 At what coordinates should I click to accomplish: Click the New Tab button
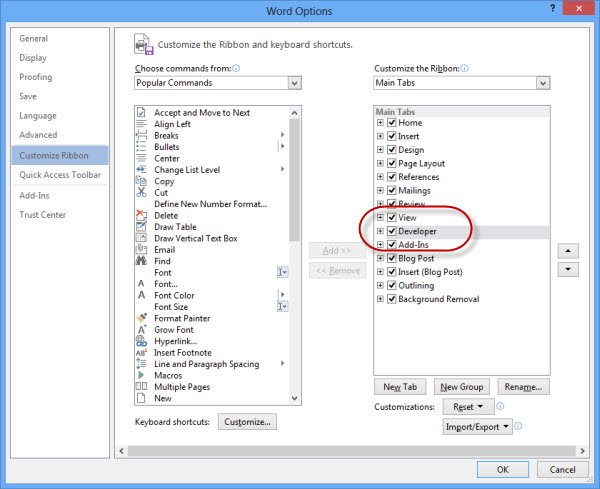point(400,387)
